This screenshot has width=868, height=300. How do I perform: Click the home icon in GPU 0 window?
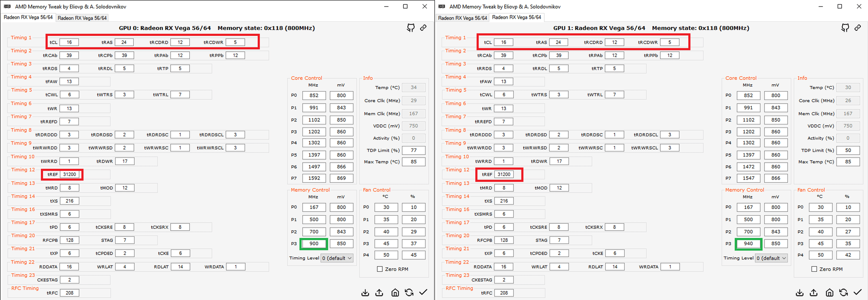click(x=395, y=292)
